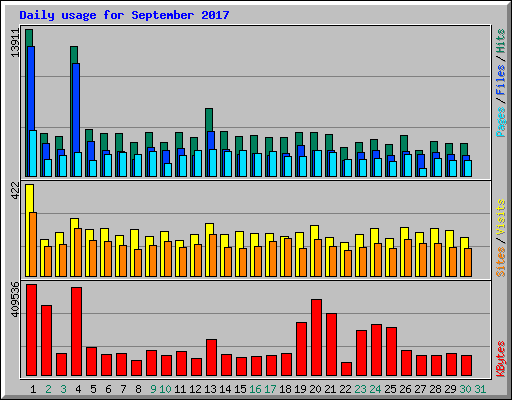Screen dimensions: 512x400
Task: Click day 16 on the date axis
Action: click(x=255, y=389)
